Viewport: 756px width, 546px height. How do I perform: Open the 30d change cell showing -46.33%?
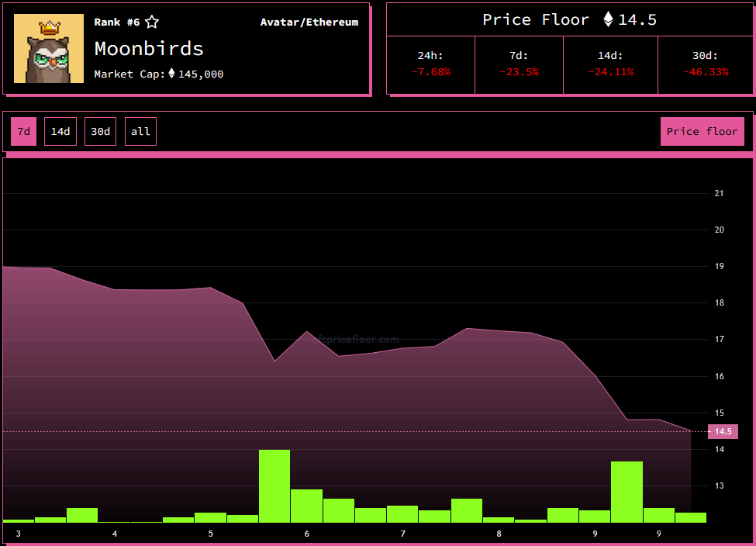(705, 64)
